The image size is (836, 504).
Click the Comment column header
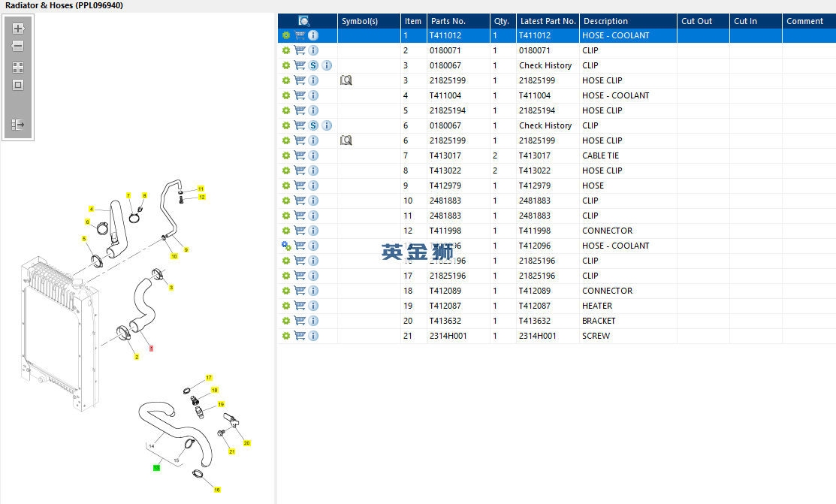809,21
